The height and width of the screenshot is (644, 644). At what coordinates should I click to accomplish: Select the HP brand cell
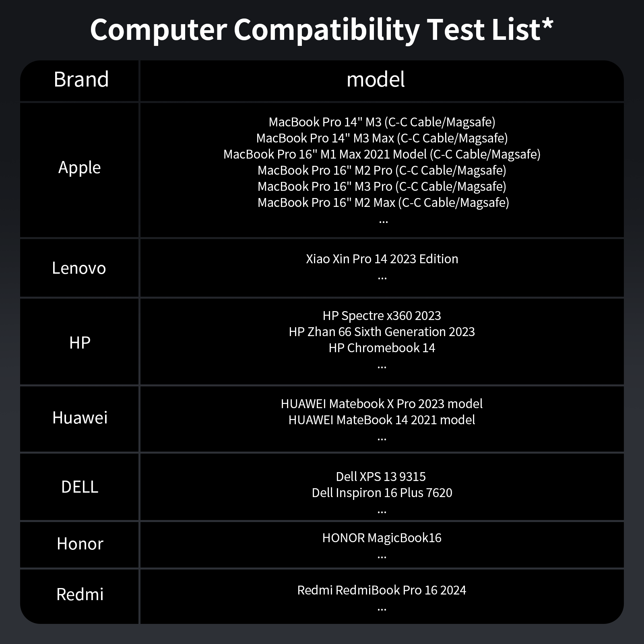coord(80,343)
